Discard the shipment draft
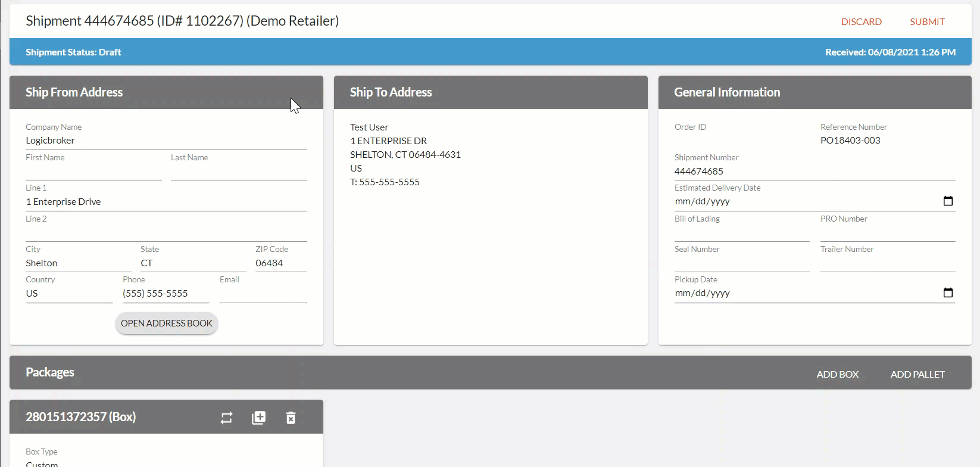 tap(861, 22)
